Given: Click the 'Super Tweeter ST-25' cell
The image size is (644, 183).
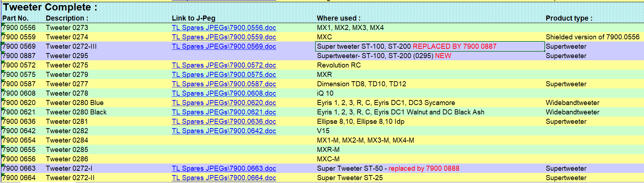Looking at the screenshot, I should (x=350, y=178).
